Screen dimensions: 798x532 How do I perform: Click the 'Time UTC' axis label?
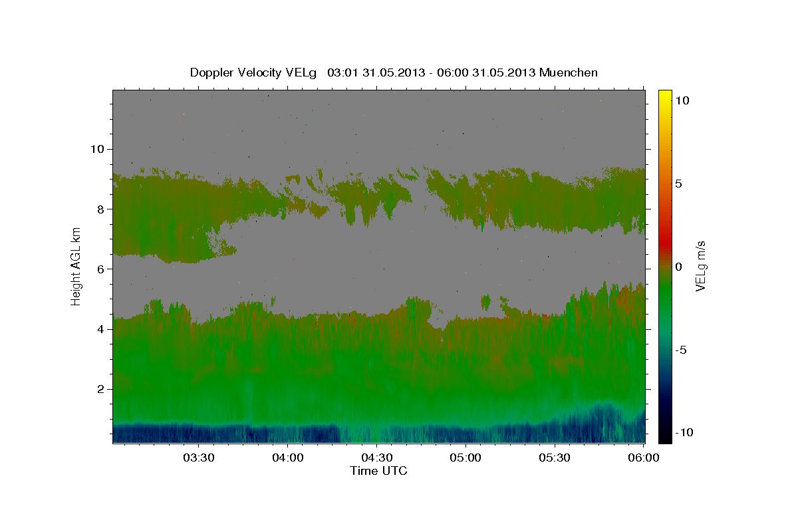(378, 471)
